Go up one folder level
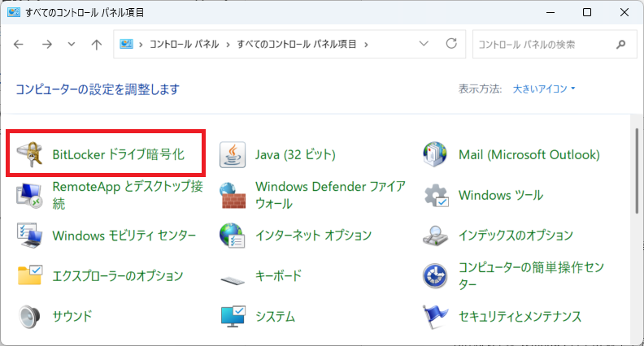644x346 pixels. pyautogui.click(x=97, y=45)
